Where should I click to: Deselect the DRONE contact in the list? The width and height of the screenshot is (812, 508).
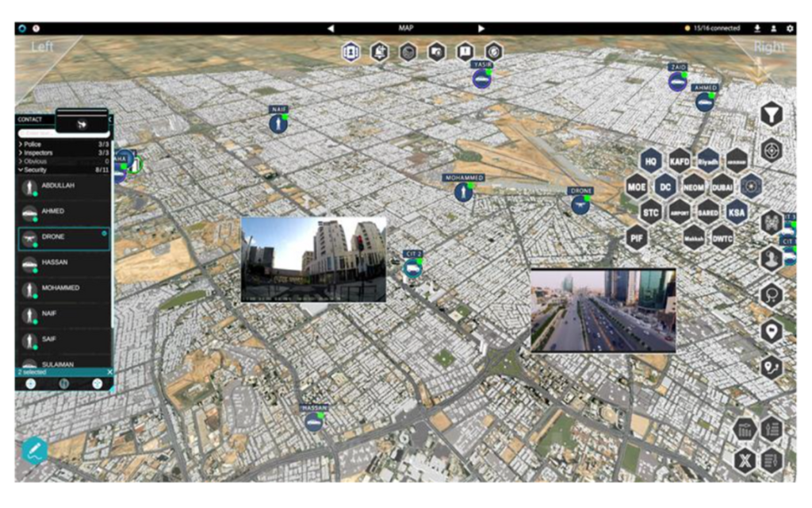coord(63,237)
